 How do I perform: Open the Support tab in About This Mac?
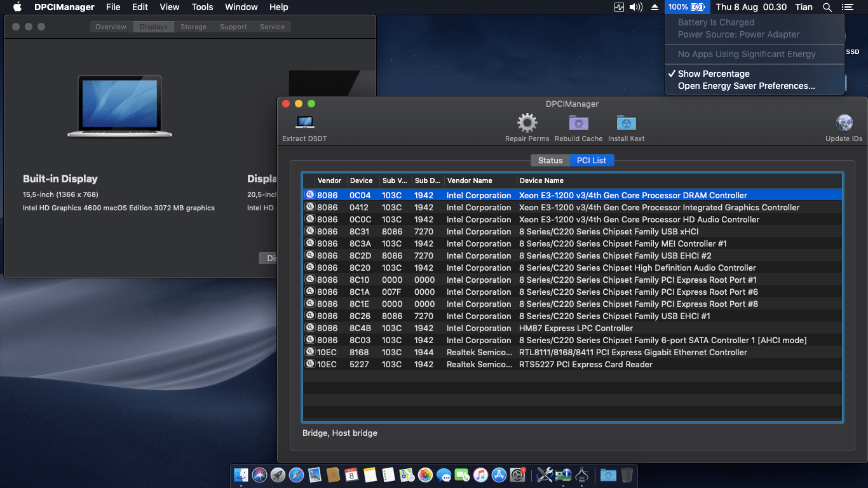pos(233,27)
